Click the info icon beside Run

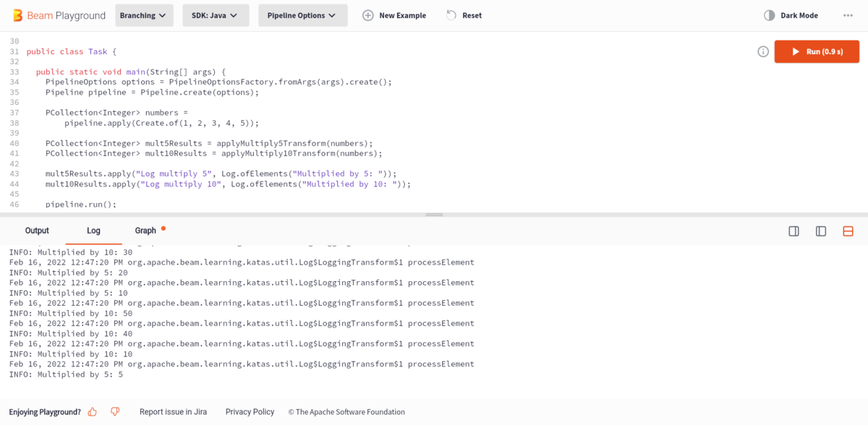762,51
